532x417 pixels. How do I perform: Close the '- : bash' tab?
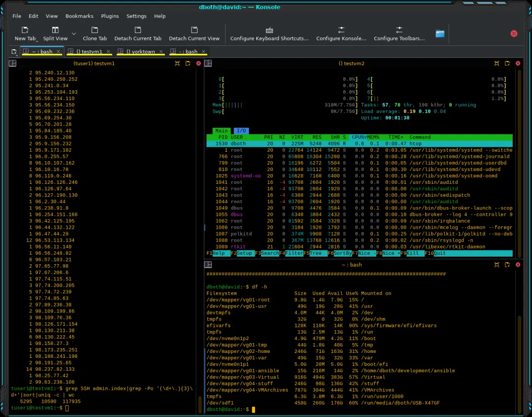(203, 52)
